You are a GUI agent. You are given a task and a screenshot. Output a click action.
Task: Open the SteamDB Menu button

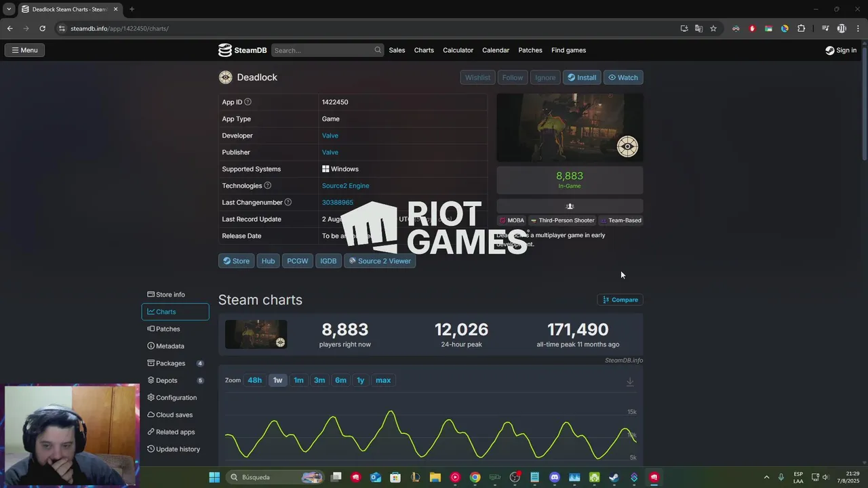tap(24, 50)
